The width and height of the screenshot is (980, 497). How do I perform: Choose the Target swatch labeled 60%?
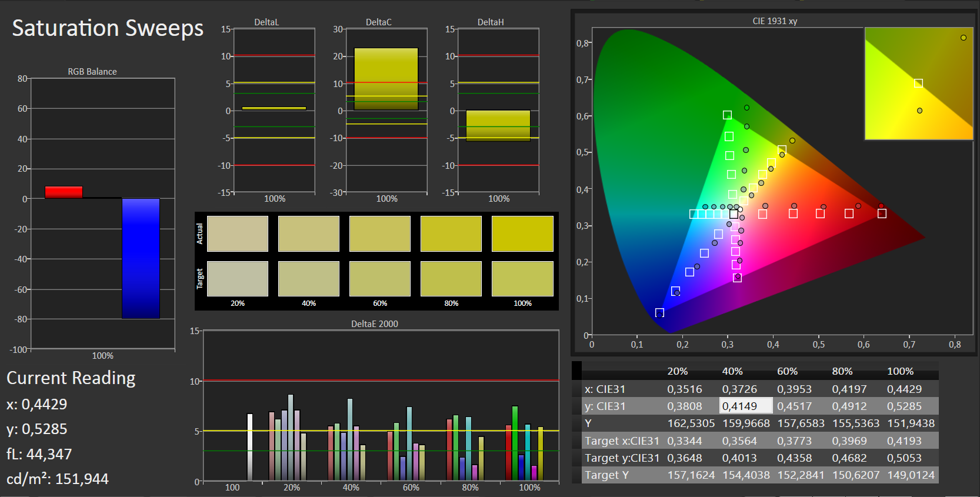coord(380,279)
